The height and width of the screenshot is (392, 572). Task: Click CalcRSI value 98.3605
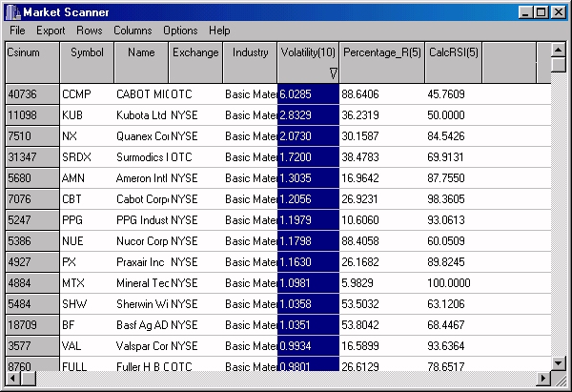[454, 199]
